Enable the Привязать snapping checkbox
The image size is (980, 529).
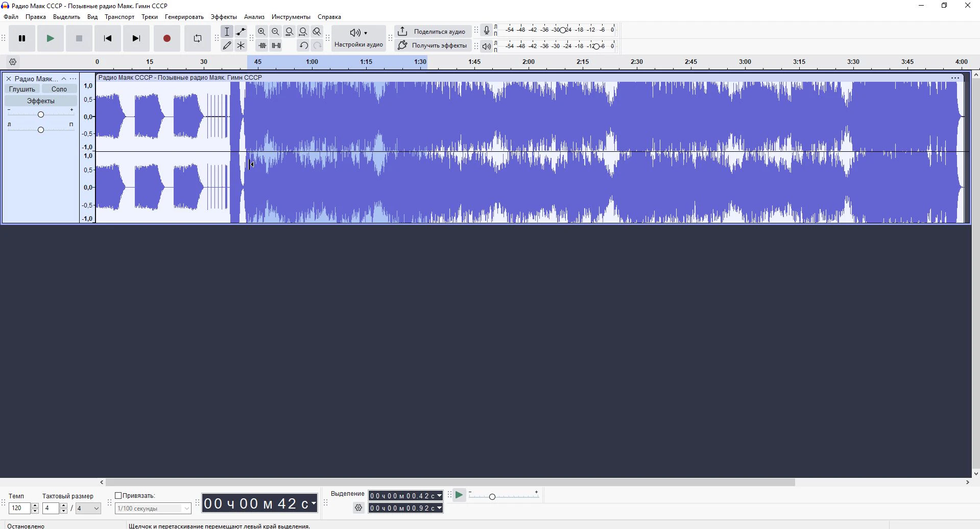[x=118, y=496]
